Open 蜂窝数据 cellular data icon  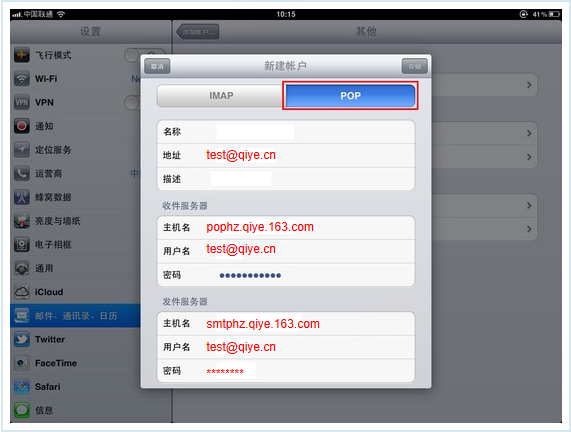22,197
